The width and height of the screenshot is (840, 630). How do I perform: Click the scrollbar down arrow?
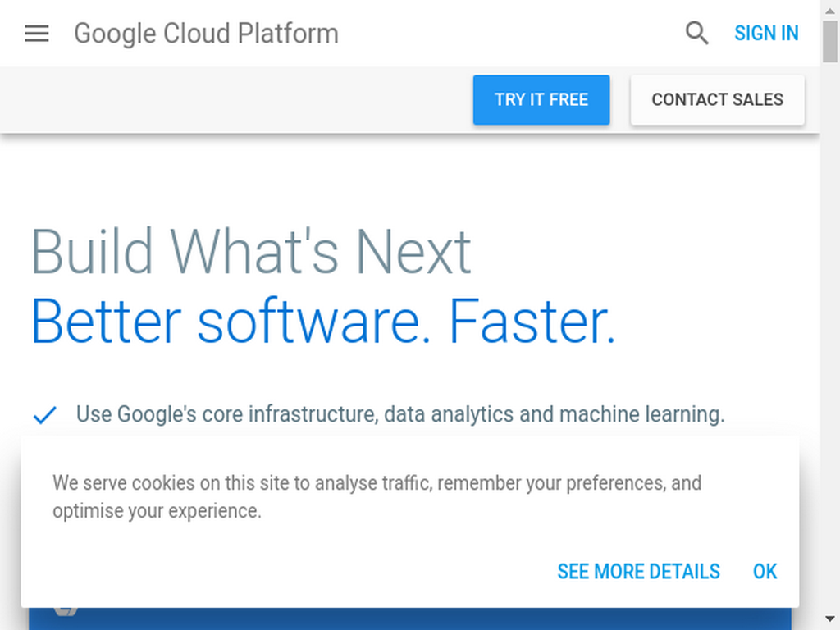coord(830,620)
